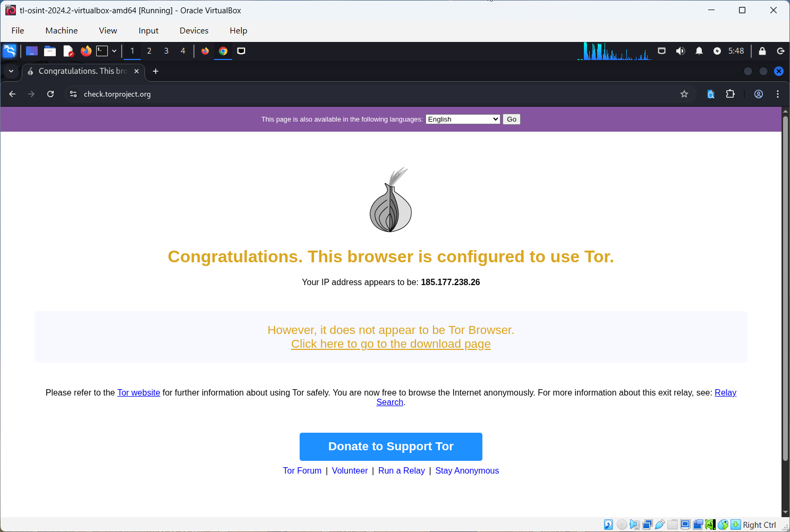Viewport: 790px width, 532px height.
Task: Expand the Chrome tab search chevron
Action: pos(11,71)
